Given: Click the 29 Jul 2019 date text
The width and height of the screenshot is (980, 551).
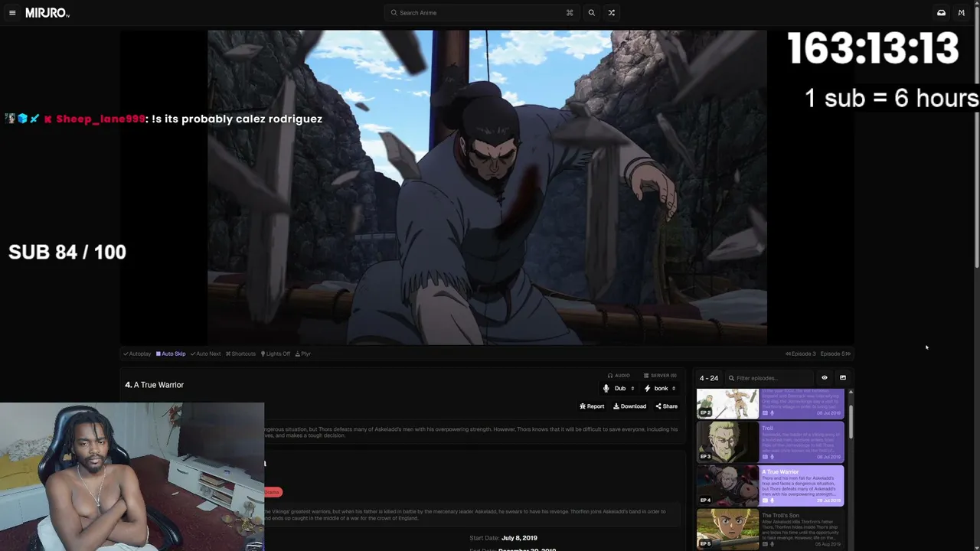Looking at the screenshot, I should [830, 500].
